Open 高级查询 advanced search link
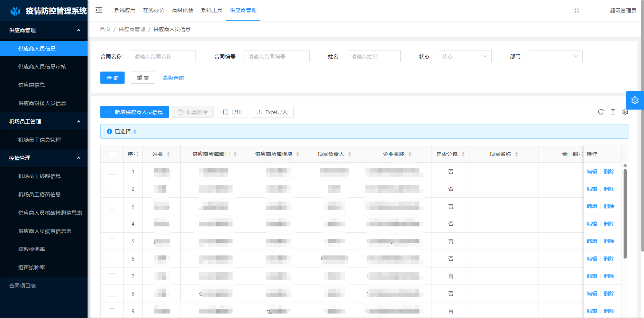644x318 pixels. point(173,78)
